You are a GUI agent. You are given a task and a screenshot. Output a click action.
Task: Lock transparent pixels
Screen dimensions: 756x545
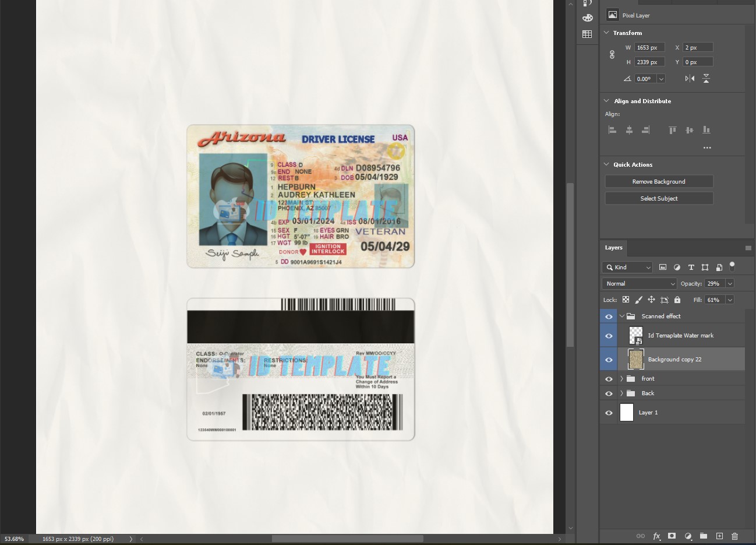(x=626, y=300)
